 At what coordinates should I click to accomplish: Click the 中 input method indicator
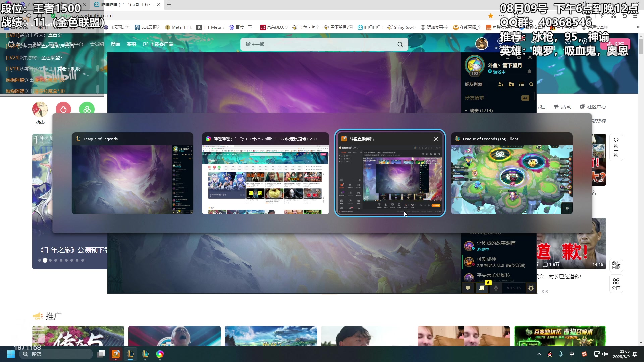[x=572, y=354]
